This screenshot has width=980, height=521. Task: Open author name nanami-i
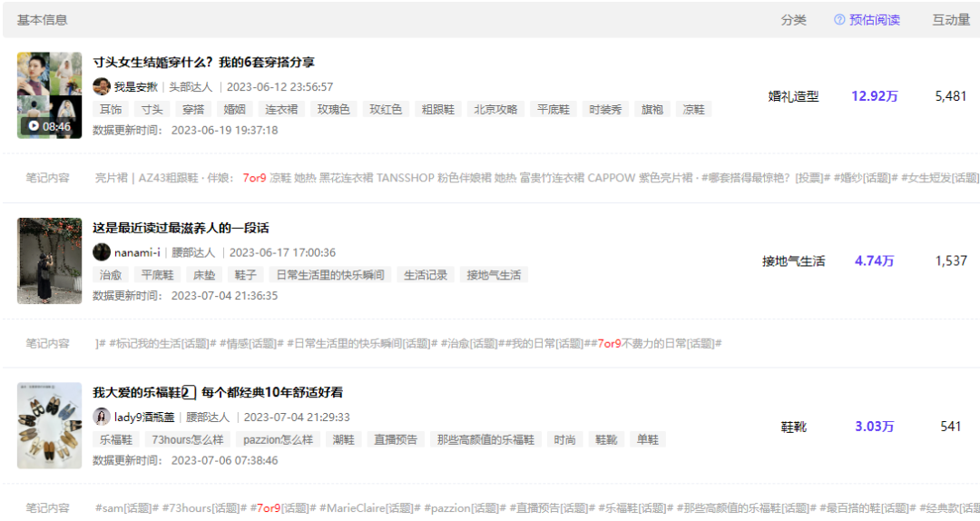pyautogui.click(x=137, y=252)
